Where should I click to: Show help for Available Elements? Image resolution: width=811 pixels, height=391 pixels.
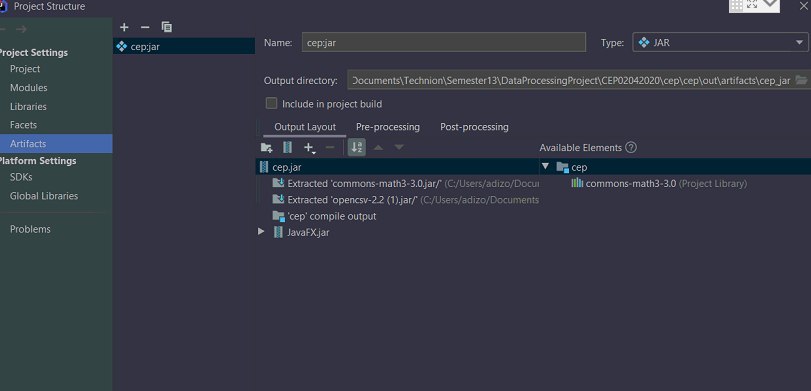(x=631, y=147)
